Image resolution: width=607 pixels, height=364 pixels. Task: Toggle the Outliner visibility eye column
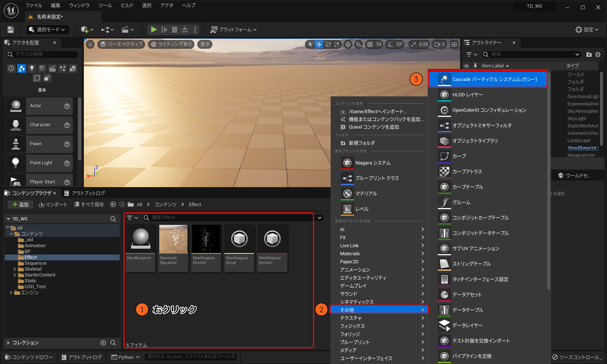click(466, 66)
